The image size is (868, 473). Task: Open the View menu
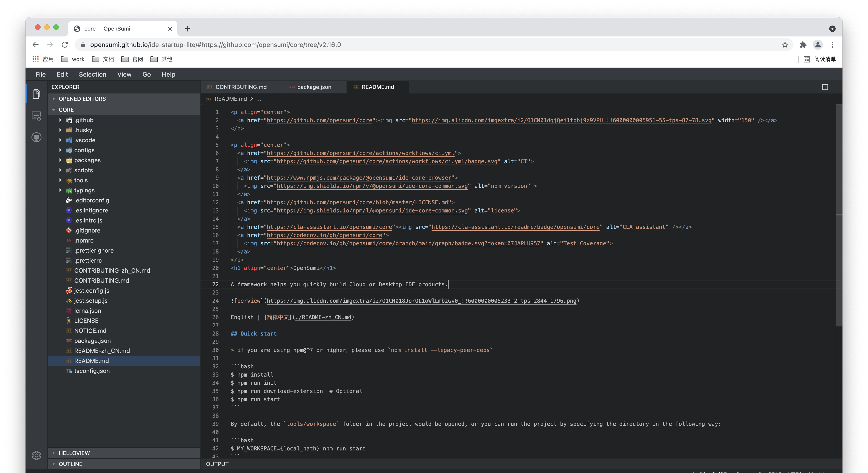click(x=124, y=75)
